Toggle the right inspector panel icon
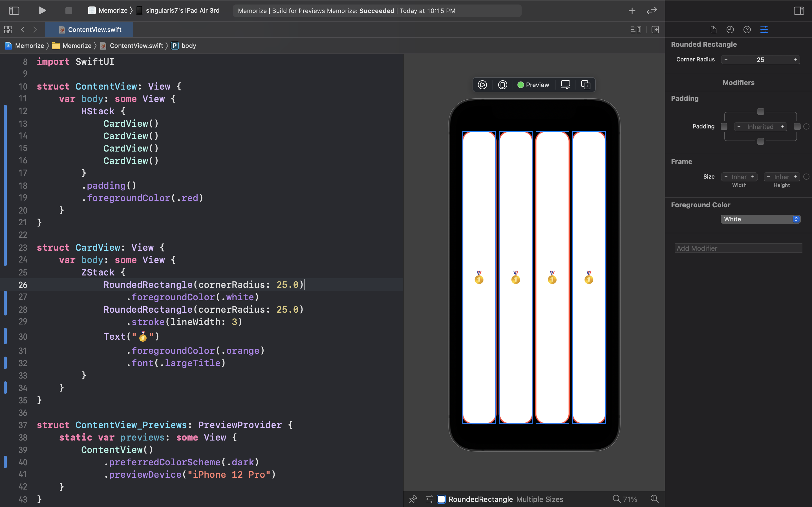The image size is (812, 507). 798,11
